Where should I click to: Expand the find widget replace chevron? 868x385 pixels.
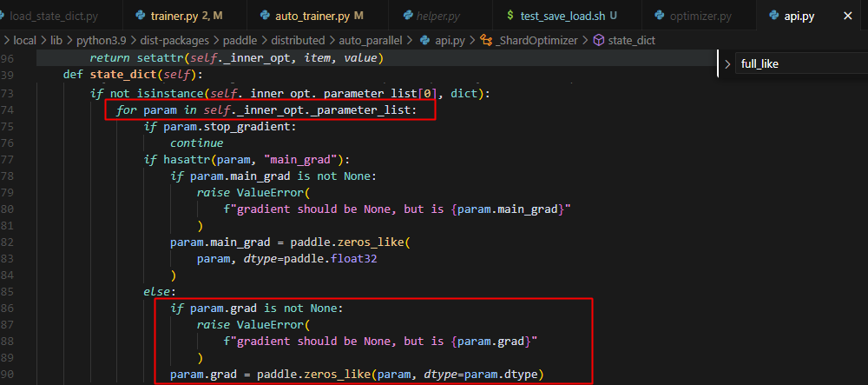pyautogui.click(x=727, y=63)
